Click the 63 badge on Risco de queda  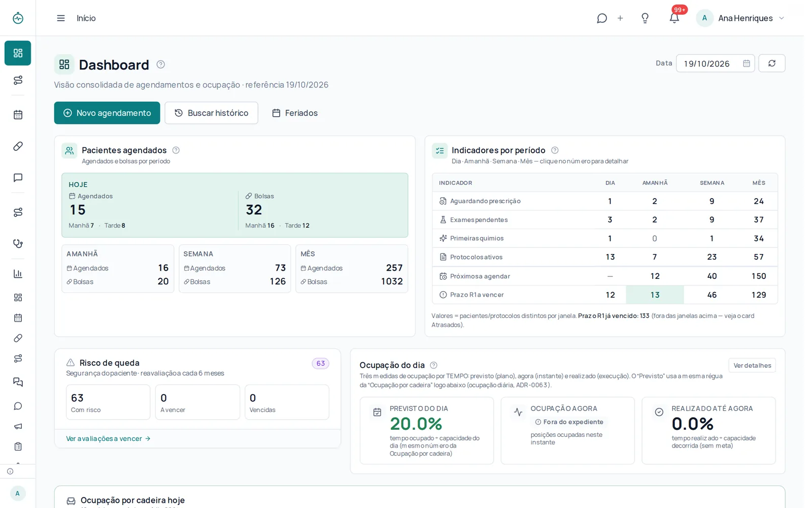tap(320, 363)
